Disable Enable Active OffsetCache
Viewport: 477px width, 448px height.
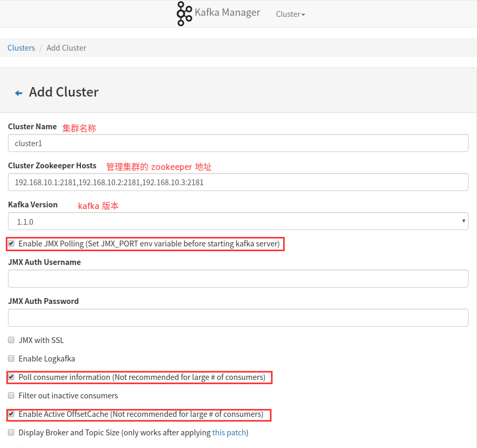point(11,414)
